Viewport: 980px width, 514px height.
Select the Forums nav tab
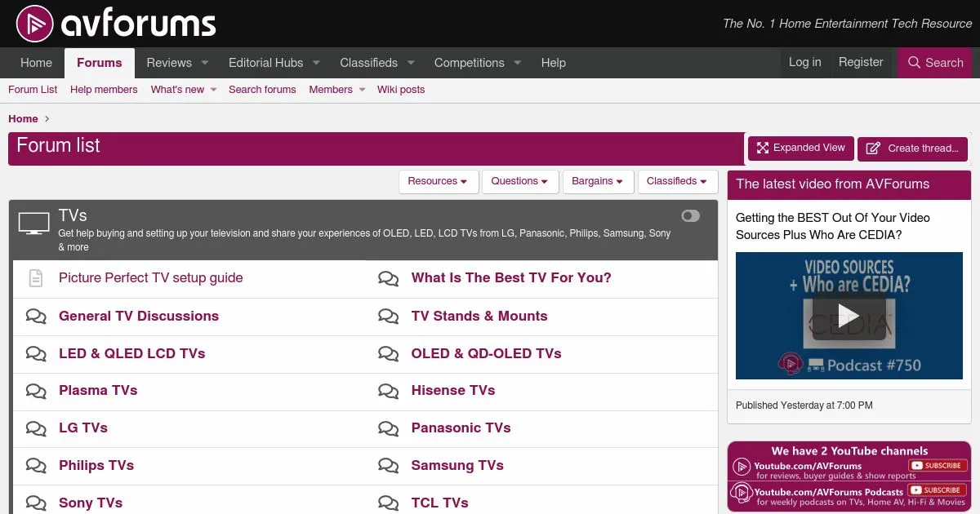tap(100, 63)
